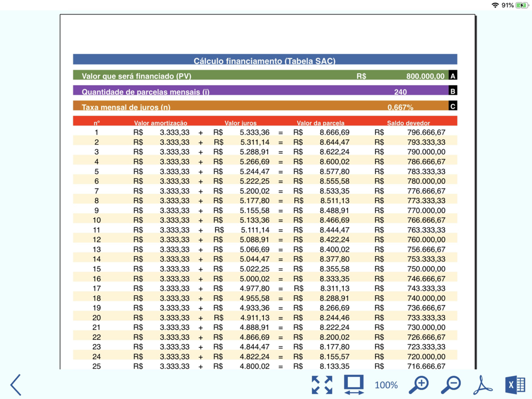532x399 pixels.
Task: Tap the back arrow to go back
Action: 16,385
